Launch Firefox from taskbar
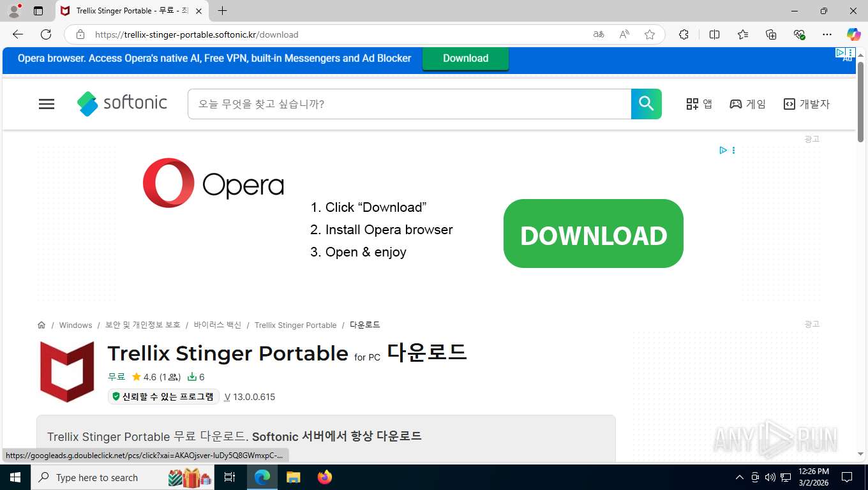 pos(324,477)
